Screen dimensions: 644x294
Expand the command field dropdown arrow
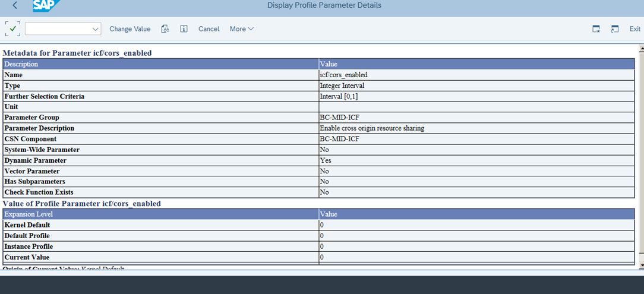pyautogui.click(x=96, y=29)
